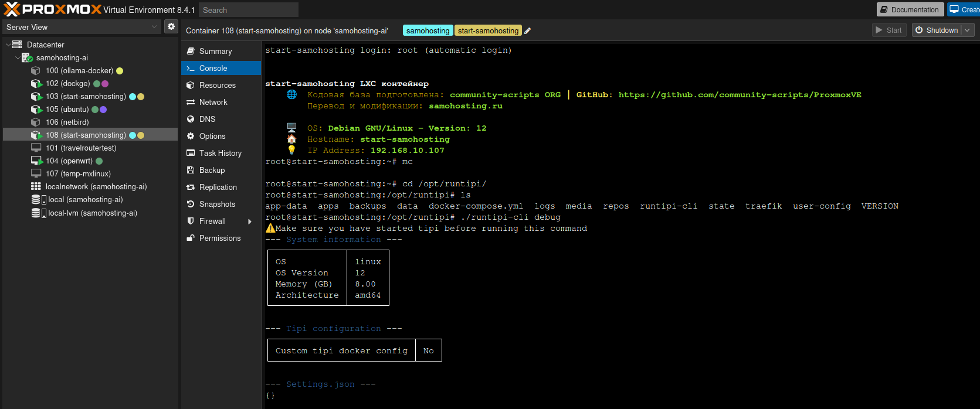Click the samohosting-ai node icon
The width and height of the screenshot is (980, 409).
click(x=27, y=57)
